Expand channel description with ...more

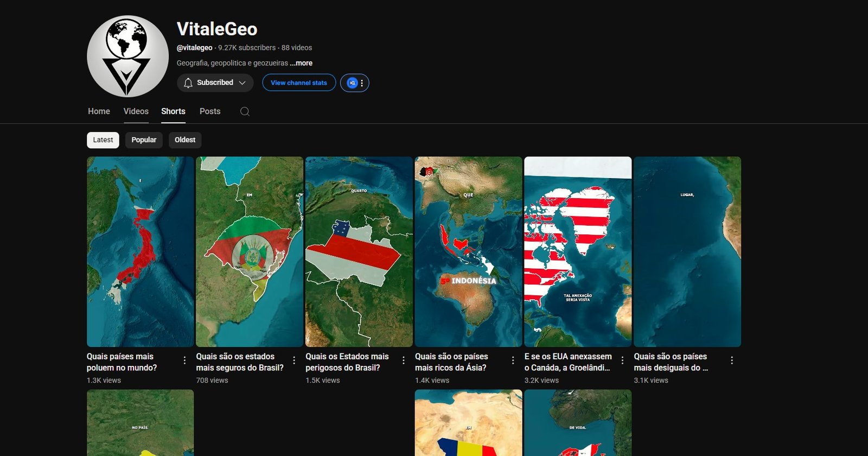[301, 63]
